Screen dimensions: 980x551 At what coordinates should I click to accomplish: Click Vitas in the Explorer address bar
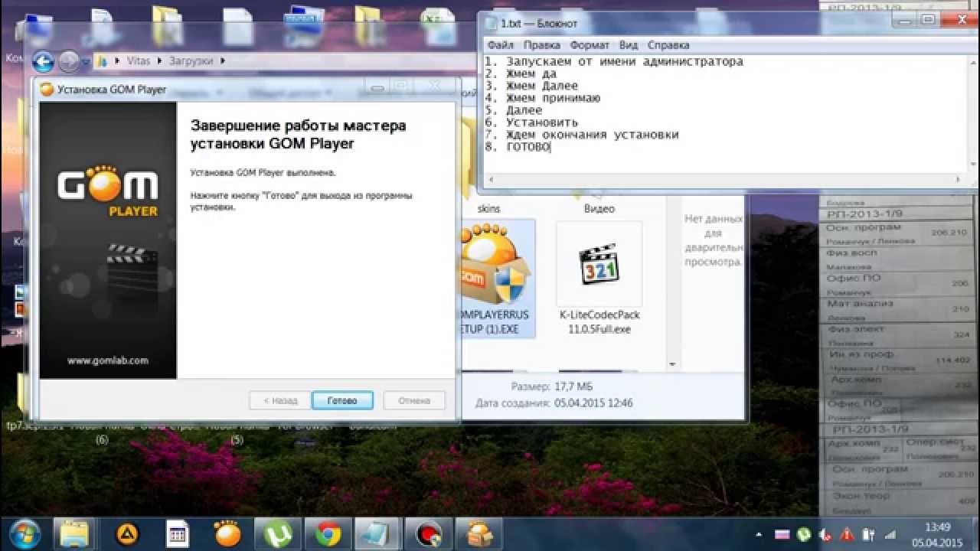click(137, 60)
